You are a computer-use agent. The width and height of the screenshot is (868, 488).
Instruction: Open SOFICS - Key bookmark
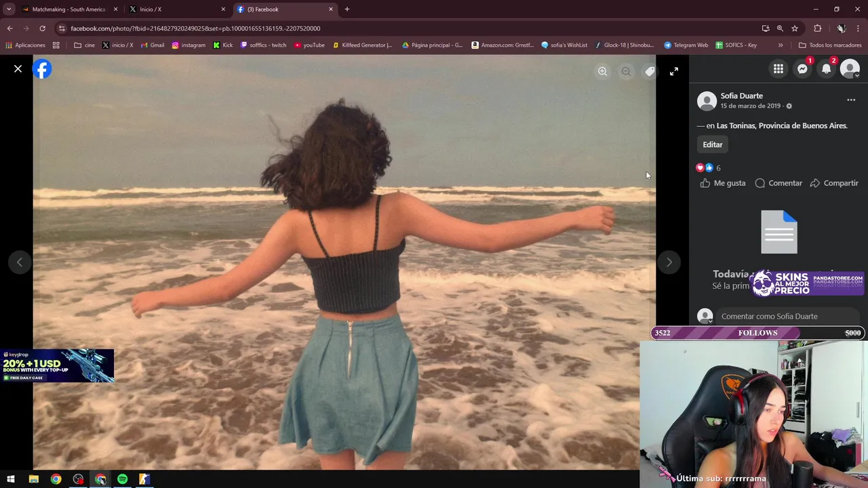coord(736,45)
